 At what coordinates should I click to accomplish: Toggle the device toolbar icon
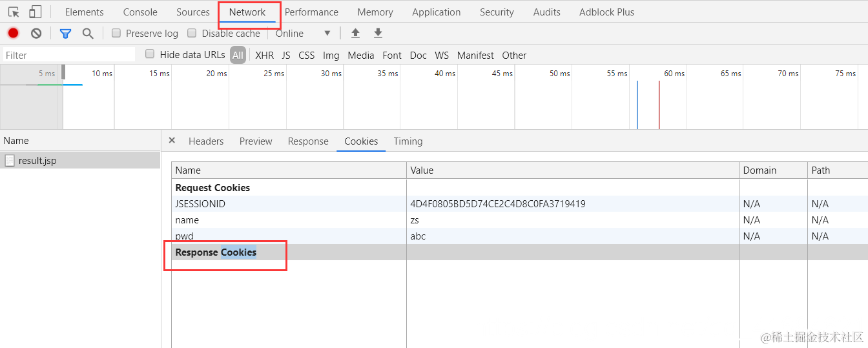click(36, 12)
